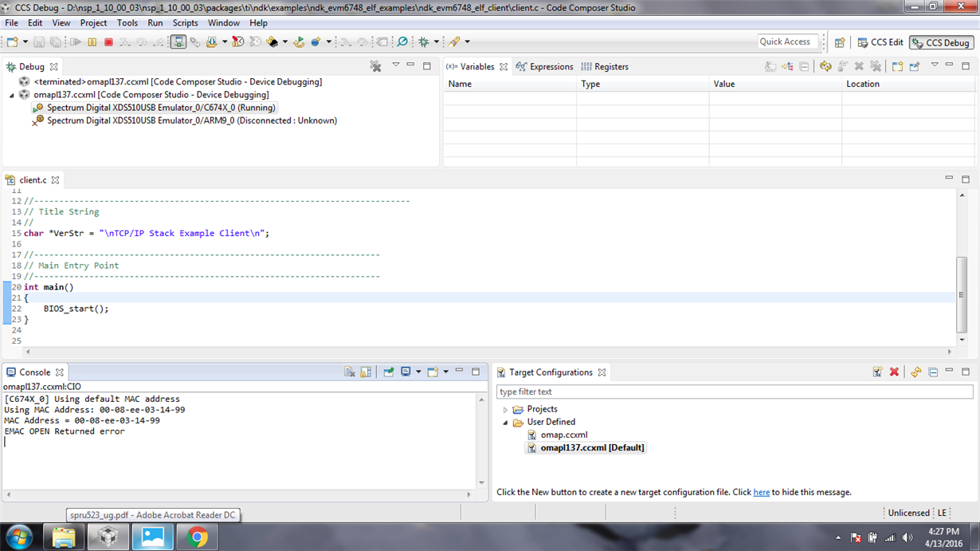Image resolution: width=980 pixels, height=551 pixels.
Task: Click Collapse All in Variables view
Action: coord(804,66)
